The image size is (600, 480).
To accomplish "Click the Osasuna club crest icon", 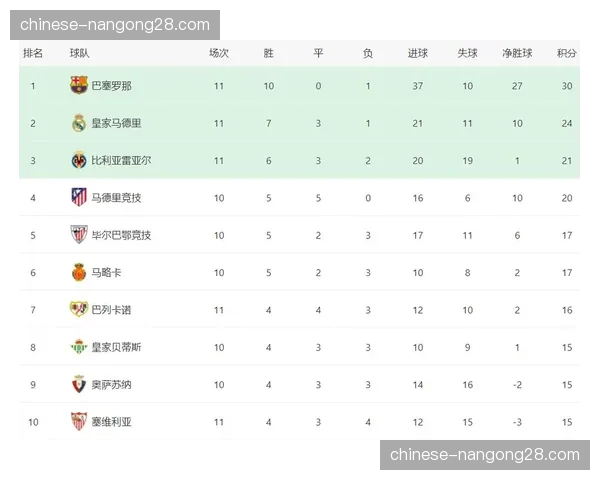I will (x=79, y=384).
